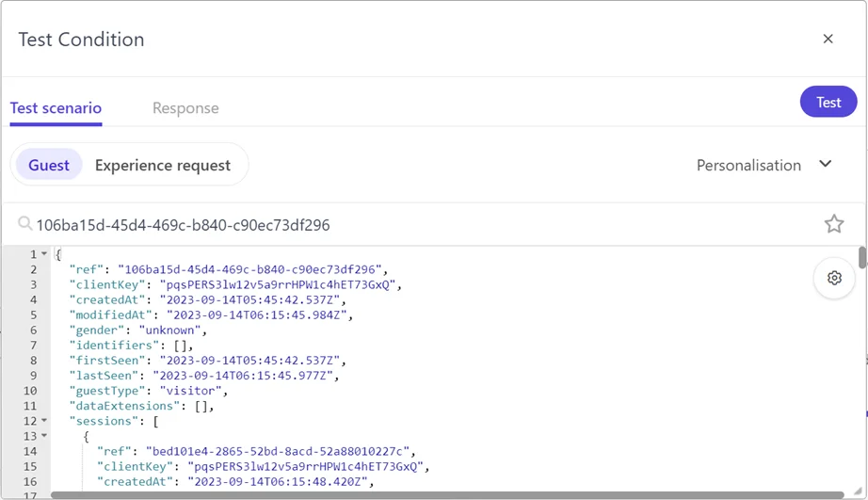Mark guest as favorite with star icon
The width and height of the screenshot is (868, 500).
(x=834, y=224)
